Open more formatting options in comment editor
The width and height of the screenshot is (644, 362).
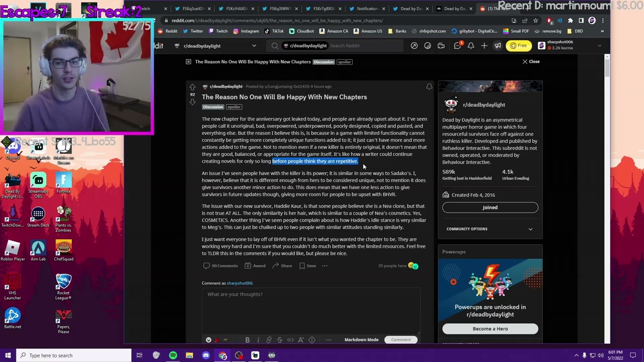coord(329,340)
